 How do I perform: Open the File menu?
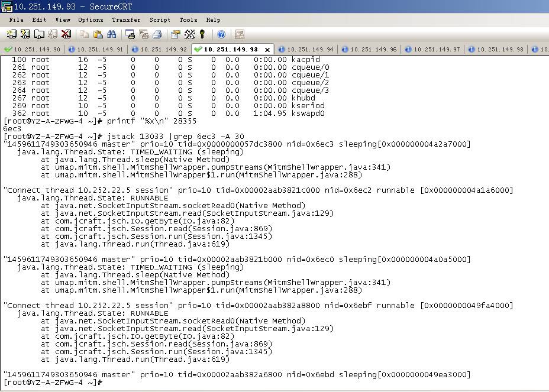[x=16, y=20]
